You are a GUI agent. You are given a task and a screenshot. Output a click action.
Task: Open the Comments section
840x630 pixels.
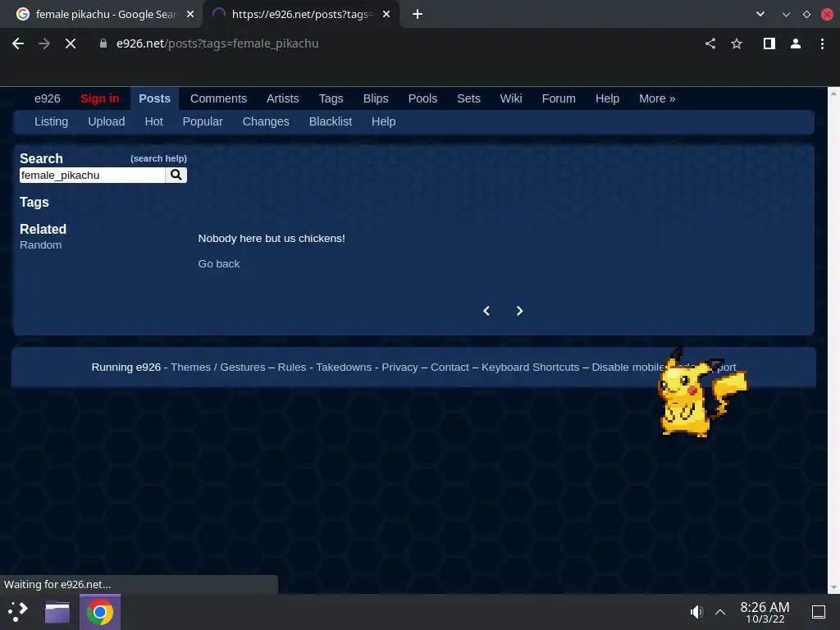(x=218, y=98)
